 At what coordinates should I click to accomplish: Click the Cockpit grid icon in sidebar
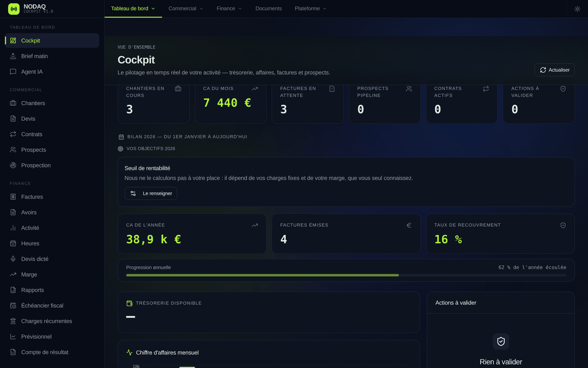[x=13, y=40]
